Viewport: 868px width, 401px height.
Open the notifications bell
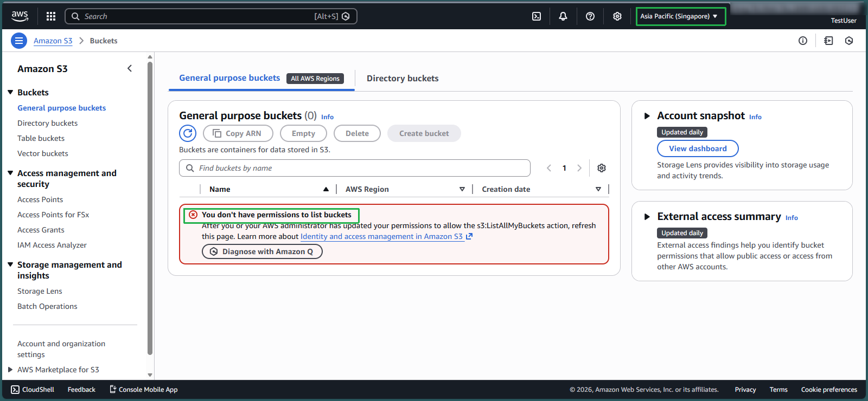click(x=563, y=16)
